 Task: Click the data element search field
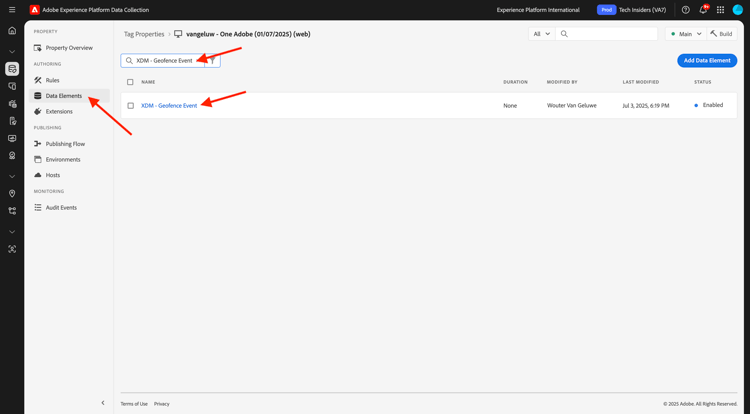coord(165,61)
